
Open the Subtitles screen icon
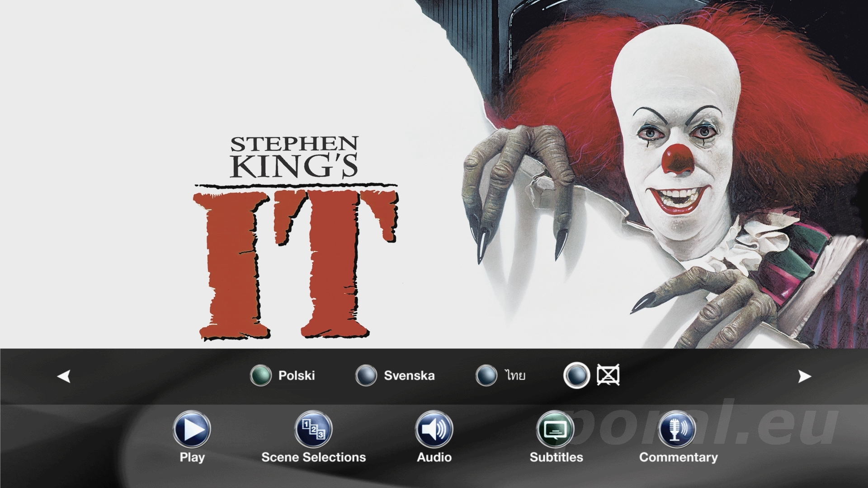coord(555,429)
